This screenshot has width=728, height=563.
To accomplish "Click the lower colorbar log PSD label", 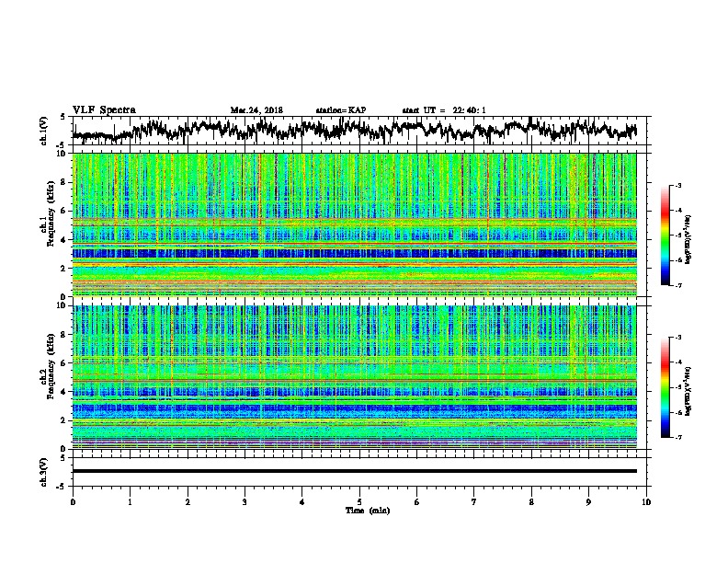I will pyautogui.click(x=688, y=391).
